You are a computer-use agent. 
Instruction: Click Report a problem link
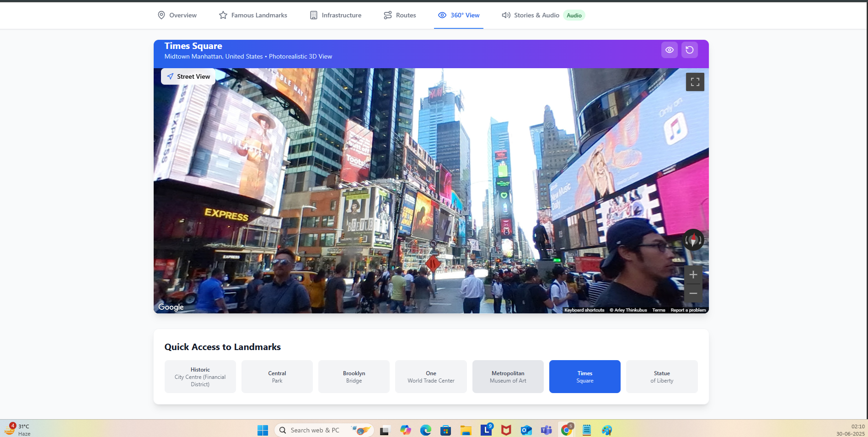[x=688, y=310]
